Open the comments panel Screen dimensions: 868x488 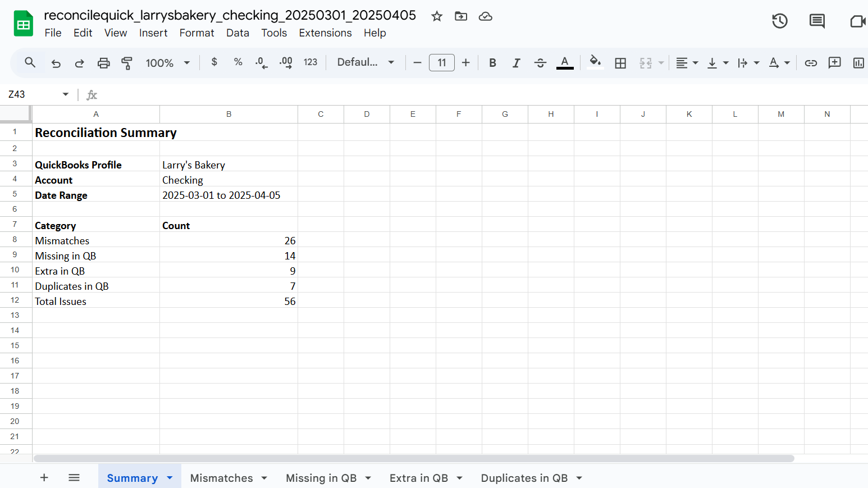point(817,21)
